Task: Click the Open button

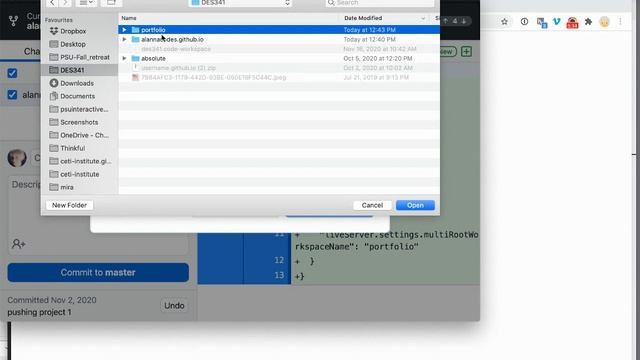Action: [415, 205]
